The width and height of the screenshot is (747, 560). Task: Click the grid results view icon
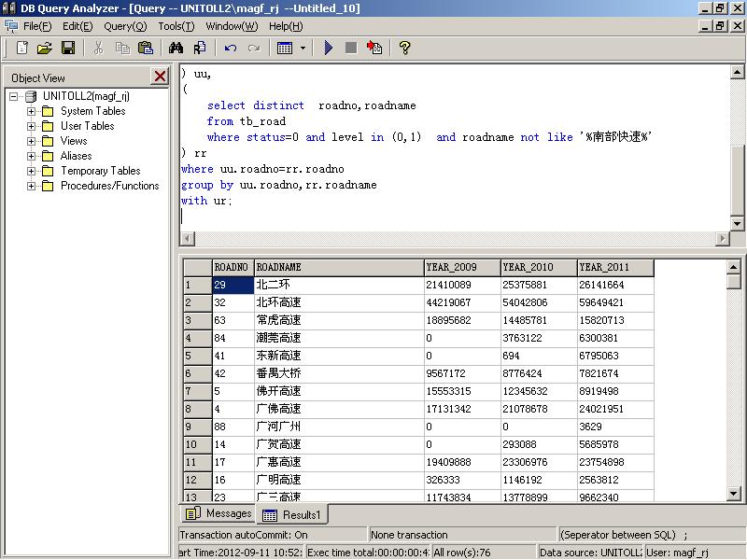point(285,48)
